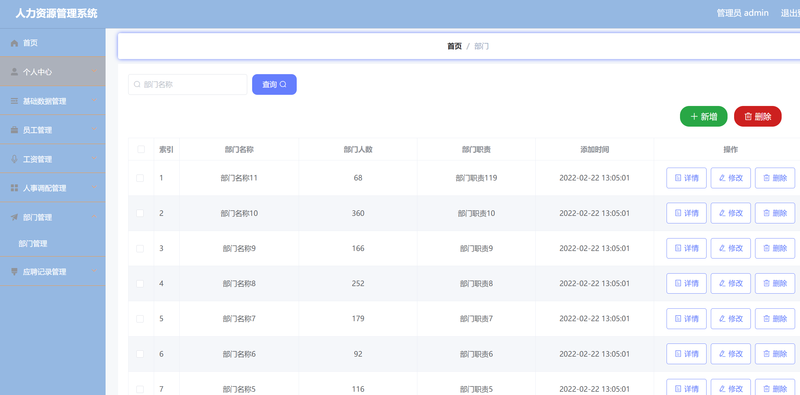Click the detail icon in row 部门名称9

pos(678,249)
